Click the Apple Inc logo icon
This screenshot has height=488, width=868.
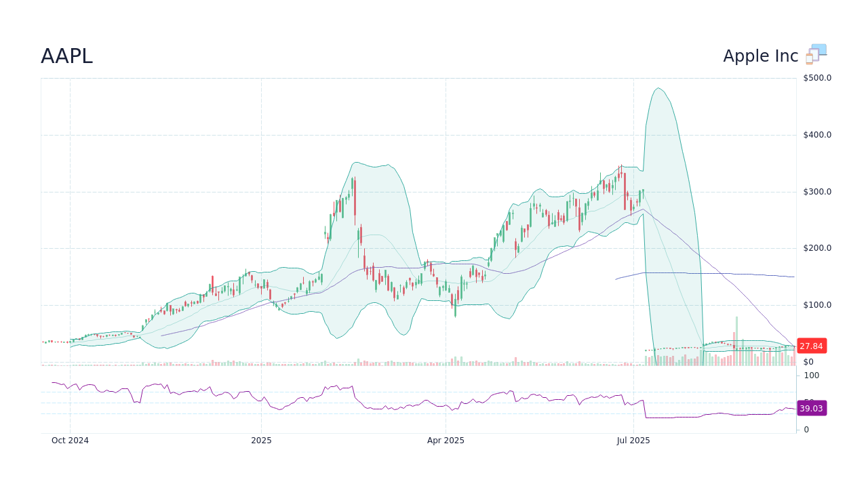coord(816,55)
